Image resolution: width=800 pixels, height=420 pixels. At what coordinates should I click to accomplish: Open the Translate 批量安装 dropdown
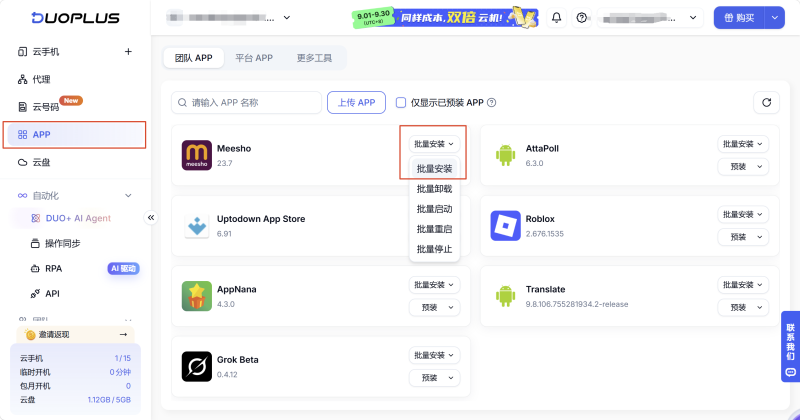743,285
